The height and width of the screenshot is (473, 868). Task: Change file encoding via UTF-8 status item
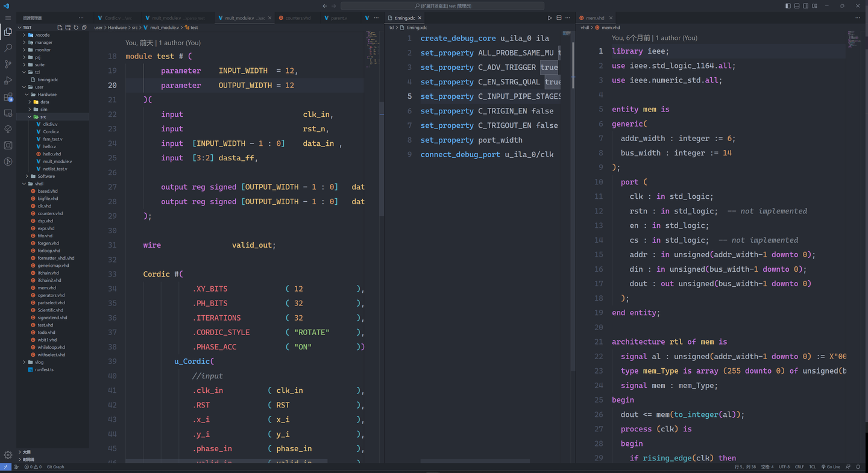tap(784, 466)
